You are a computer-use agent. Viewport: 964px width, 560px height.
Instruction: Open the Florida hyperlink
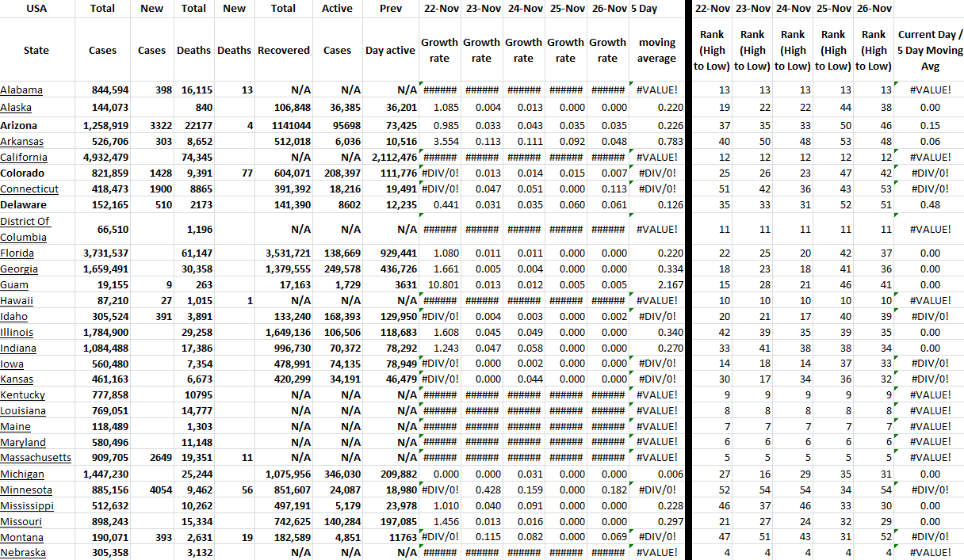click(x=17, y=253)
